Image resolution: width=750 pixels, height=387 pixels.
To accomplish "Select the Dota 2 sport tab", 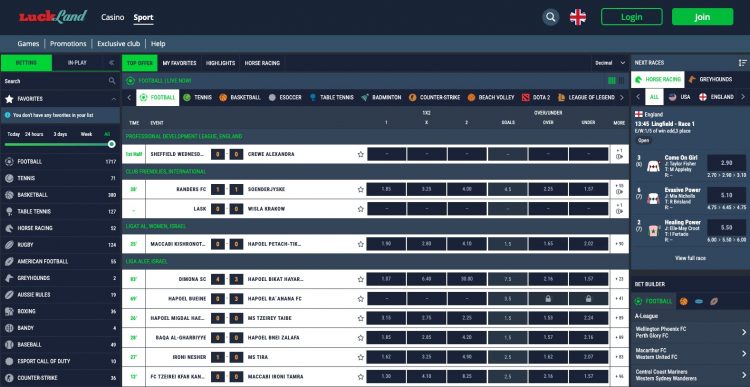I will click(x=536, y=97).
